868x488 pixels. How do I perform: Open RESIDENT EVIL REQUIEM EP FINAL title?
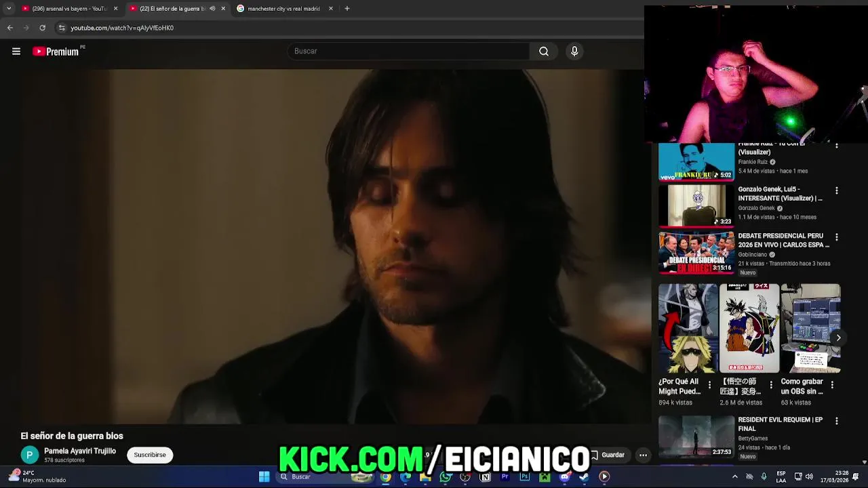click(781, 424)
